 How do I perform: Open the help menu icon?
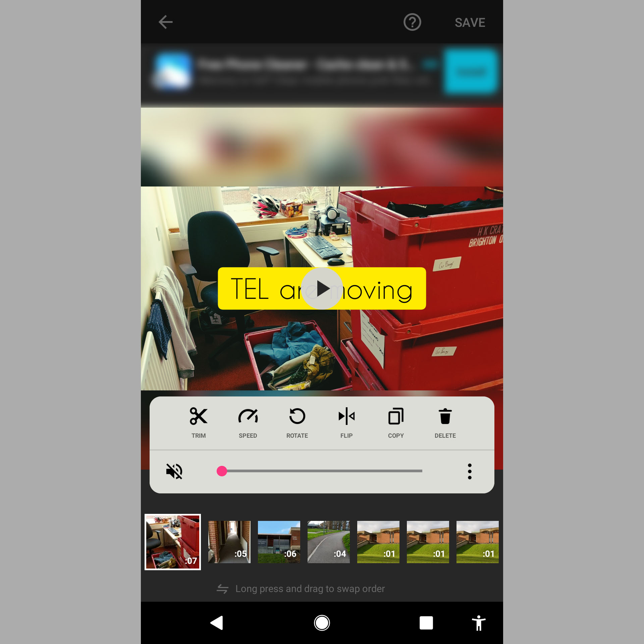(412, 22)
